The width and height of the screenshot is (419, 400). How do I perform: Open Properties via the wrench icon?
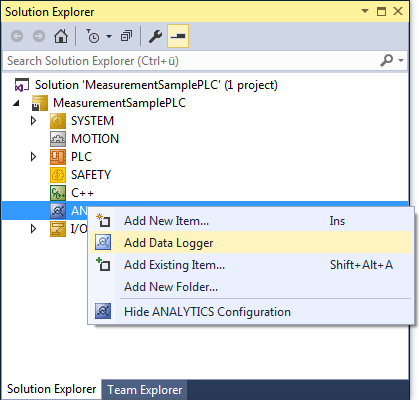155,36
